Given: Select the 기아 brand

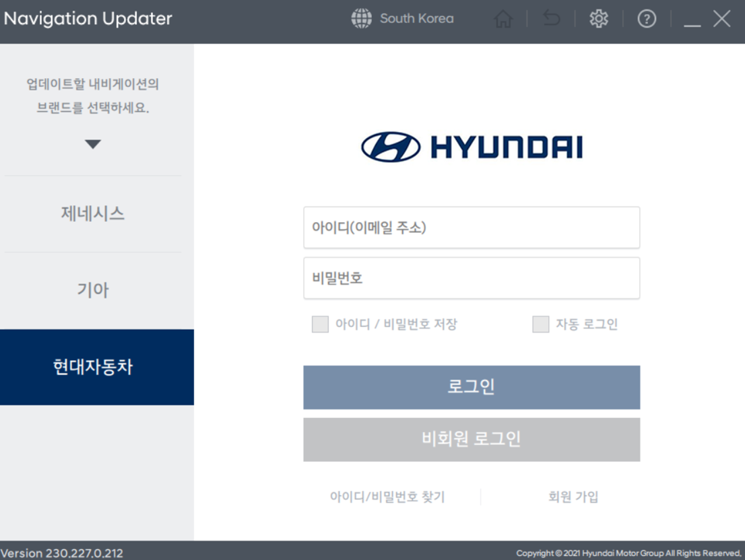Looking at the screenshot, I should coord(93,290).
